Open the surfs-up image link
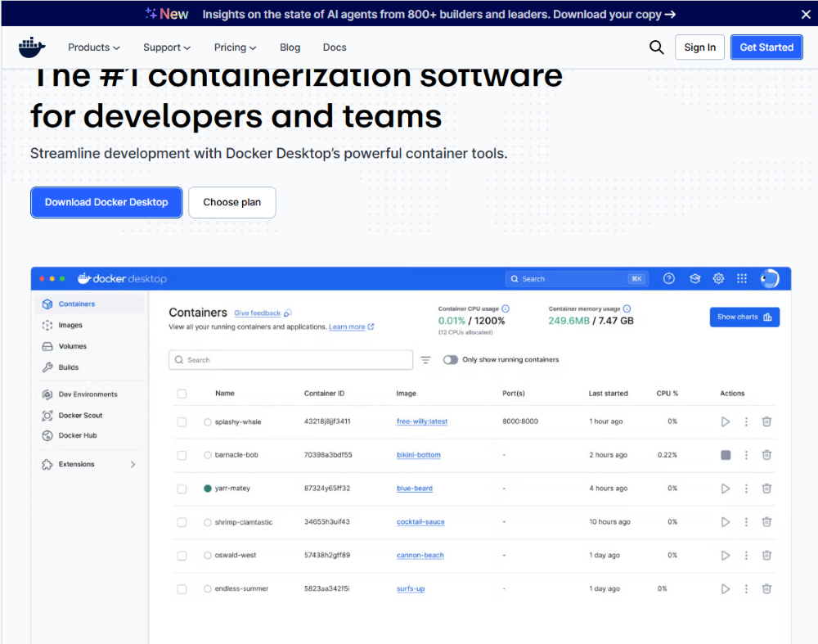 411,588
